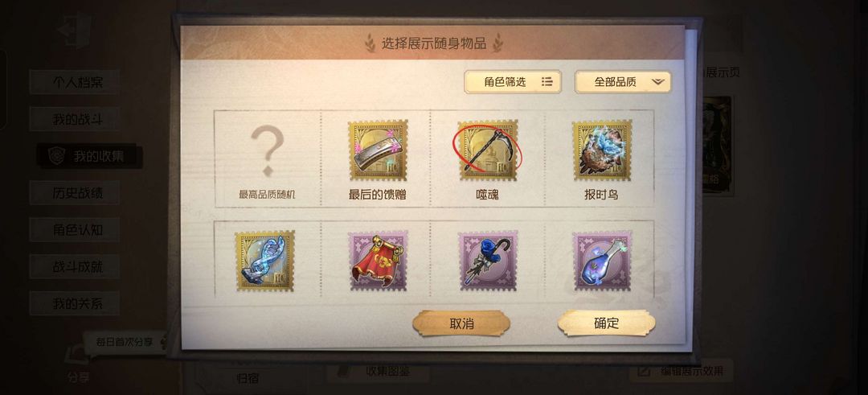Select the 噬魂 scythe accessory stamp
This screenshot has width=868, height=395.
(x=488, y=150)
